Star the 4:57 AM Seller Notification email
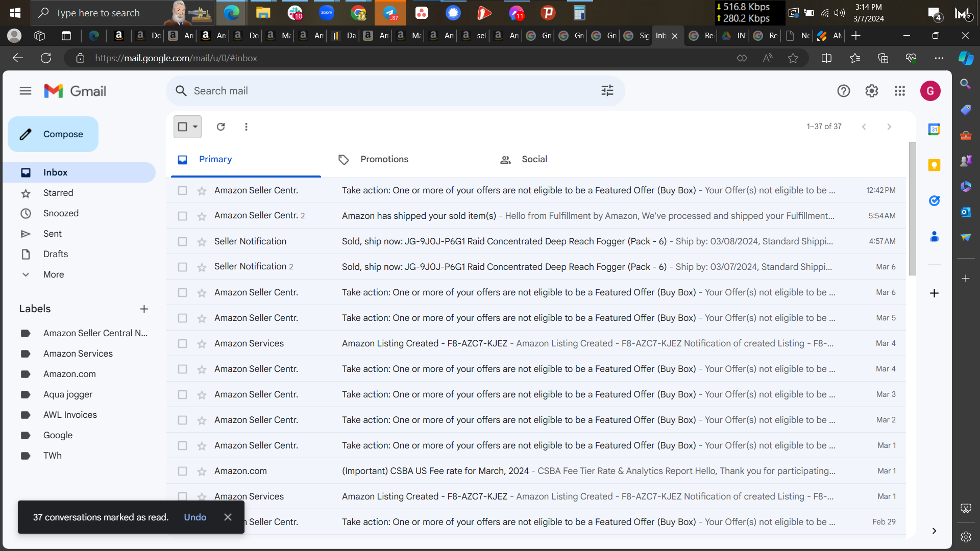Viewport: 980px width, 551px height. [202, 242]
